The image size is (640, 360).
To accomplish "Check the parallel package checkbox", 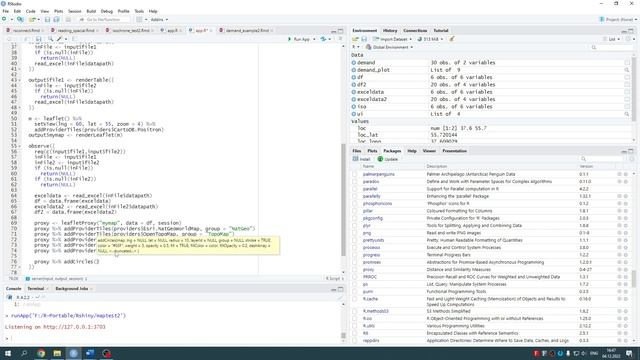I will (x=355, y=189).
